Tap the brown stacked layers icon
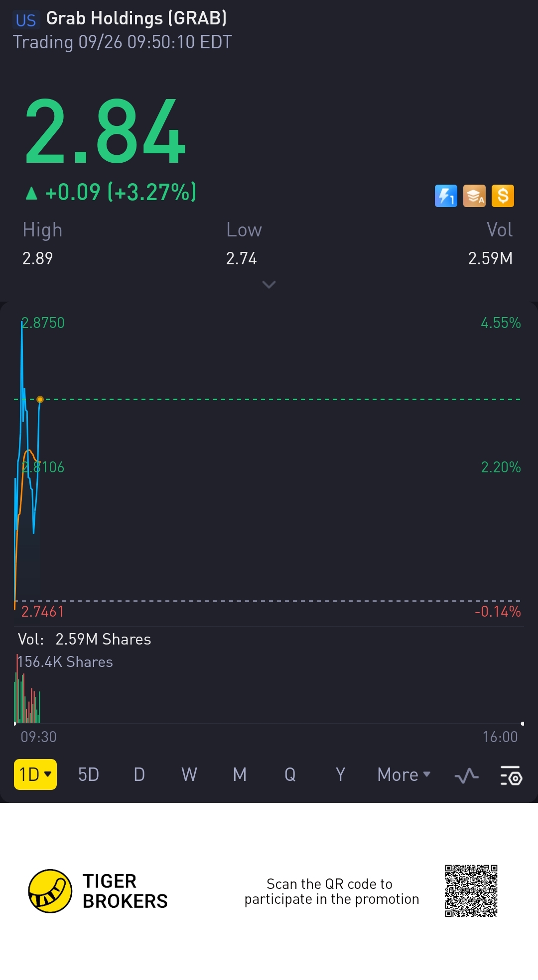The image size is (538, 980). pyautogui.click(x=474, y=196)
